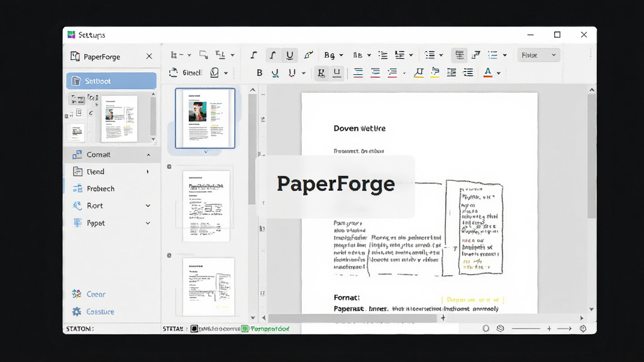This screenshot has height=362, width=644.
Task: Click the refresh icon left of Ginecl
Action: coord(174,73)
